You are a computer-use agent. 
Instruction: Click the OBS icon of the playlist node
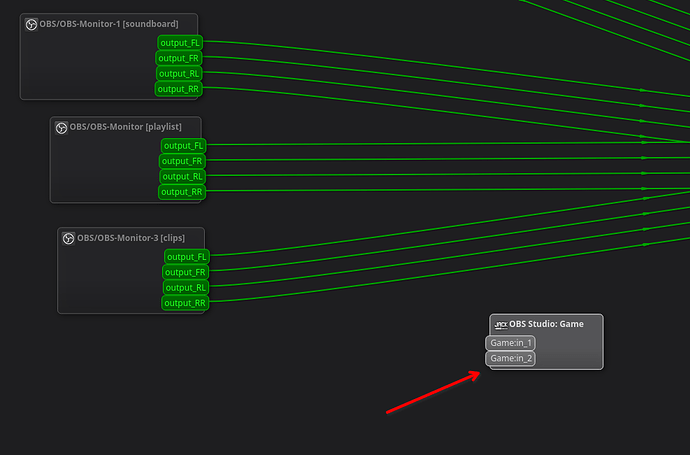click(62, 128)
